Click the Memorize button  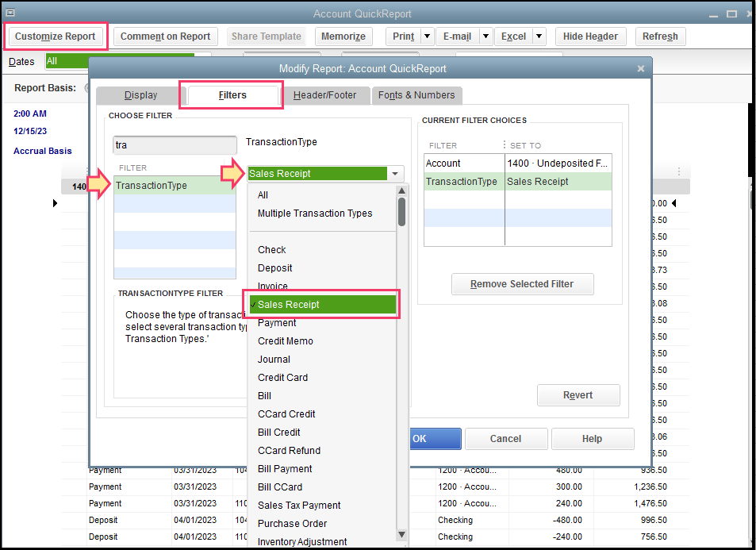click(343, 37)
